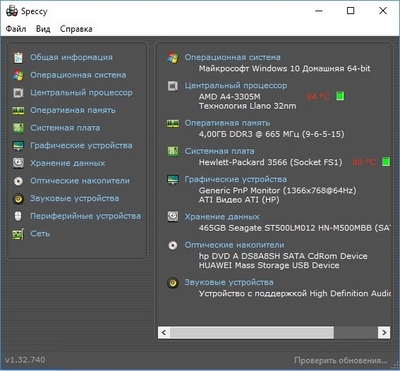The image size is (400, 371).
Task: Click hp DVD A DS8A8SH text line
Action: tap(283, 256)
